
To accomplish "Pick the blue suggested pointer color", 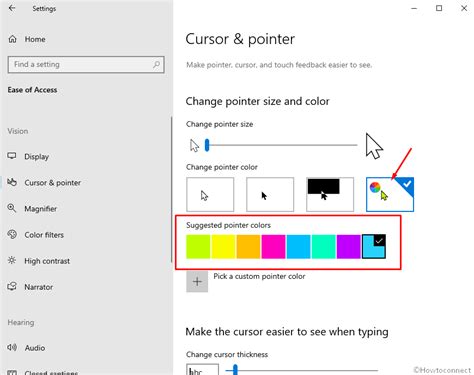I will pos(299,247).
